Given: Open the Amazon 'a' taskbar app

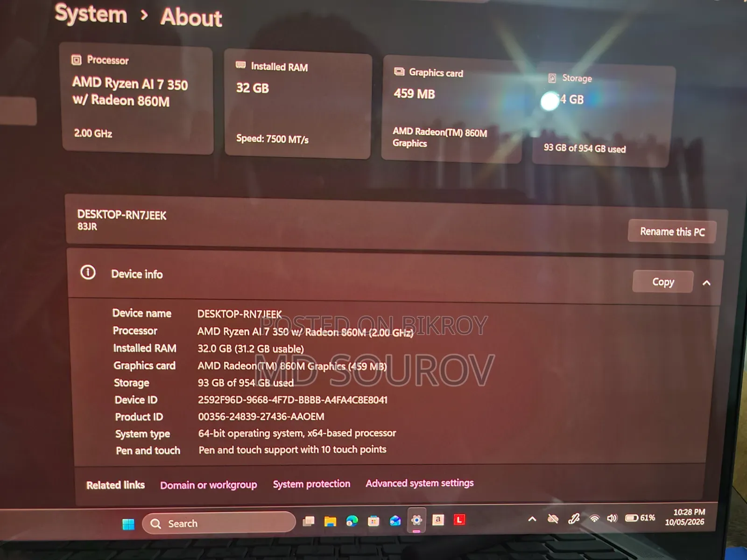Looking at the screenshot, I should pyautogui.click(x=438, y=519).
